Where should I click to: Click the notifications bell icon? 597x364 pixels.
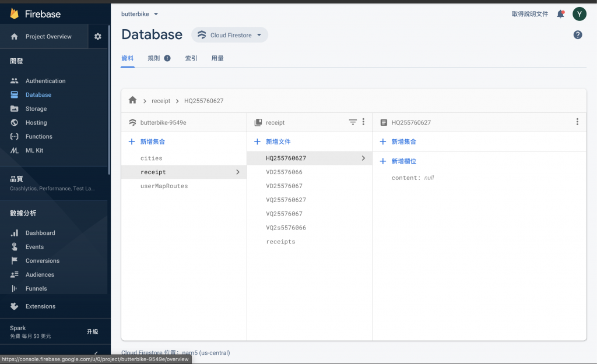pyautogui.click(x=560, y=14)
